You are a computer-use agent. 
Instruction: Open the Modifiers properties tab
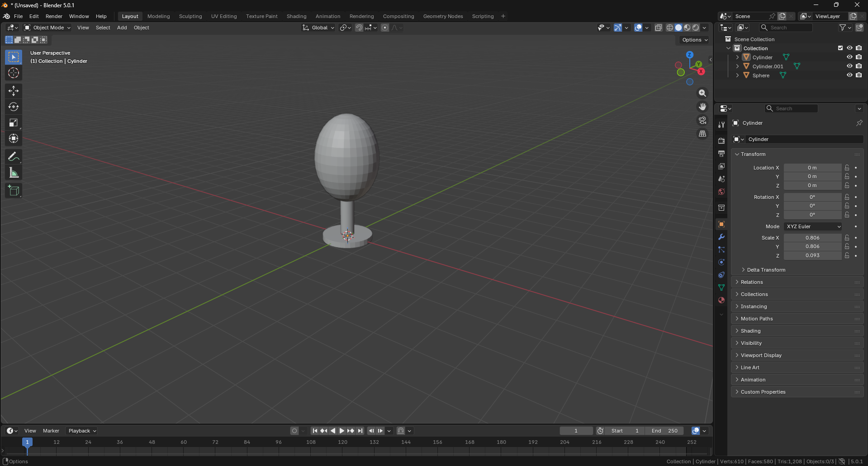pos(721,237)
